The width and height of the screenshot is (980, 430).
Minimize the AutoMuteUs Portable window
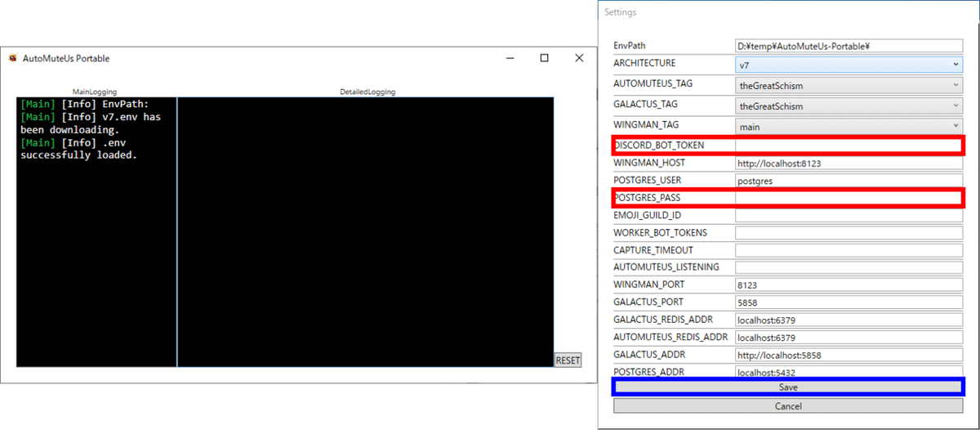coord(510,58)
